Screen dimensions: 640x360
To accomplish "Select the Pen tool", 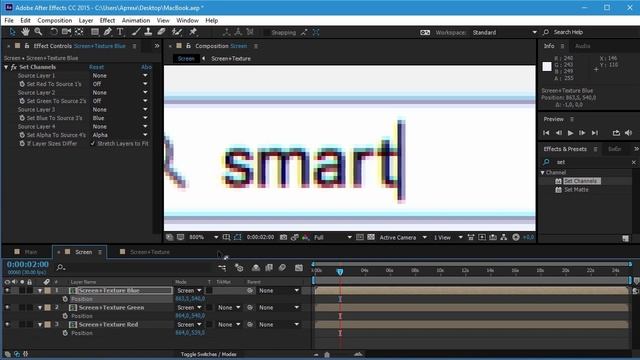I will point(108,32).
